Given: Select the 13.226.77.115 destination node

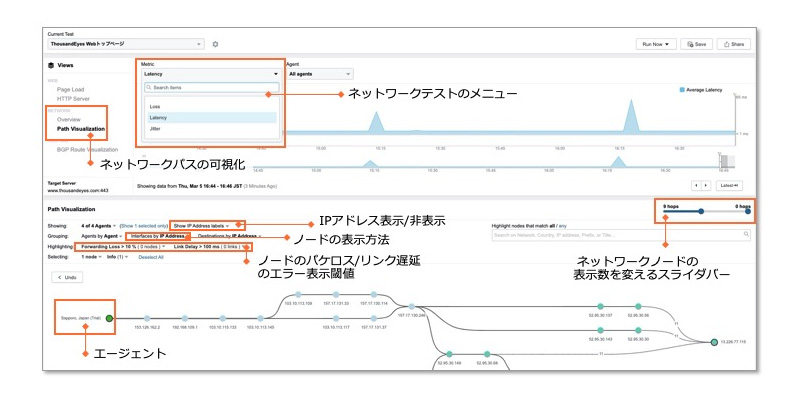Looking at the screenshot, I should click(714, 342).
